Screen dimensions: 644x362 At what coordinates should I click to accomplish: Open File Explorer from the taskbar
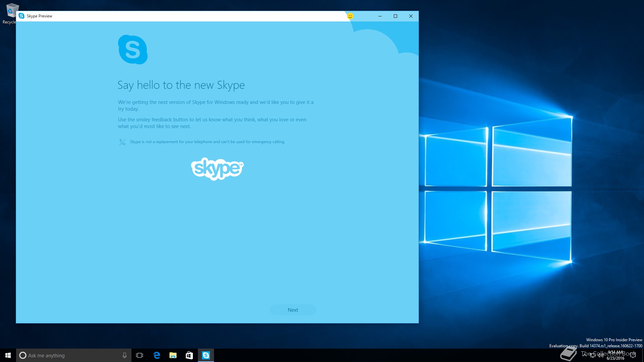point(173,355)
